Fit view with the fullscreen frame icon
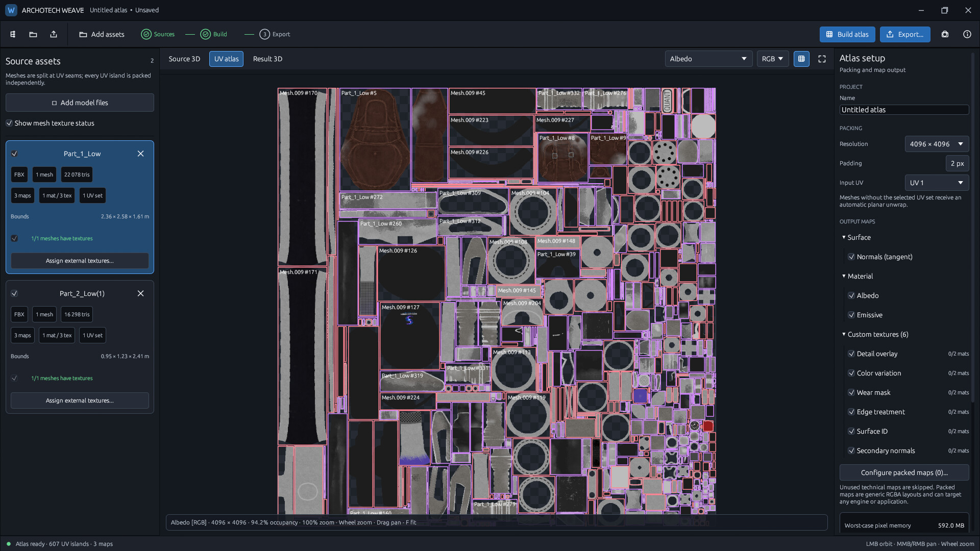This screenshot has height=551, width=980. (822, 59)
